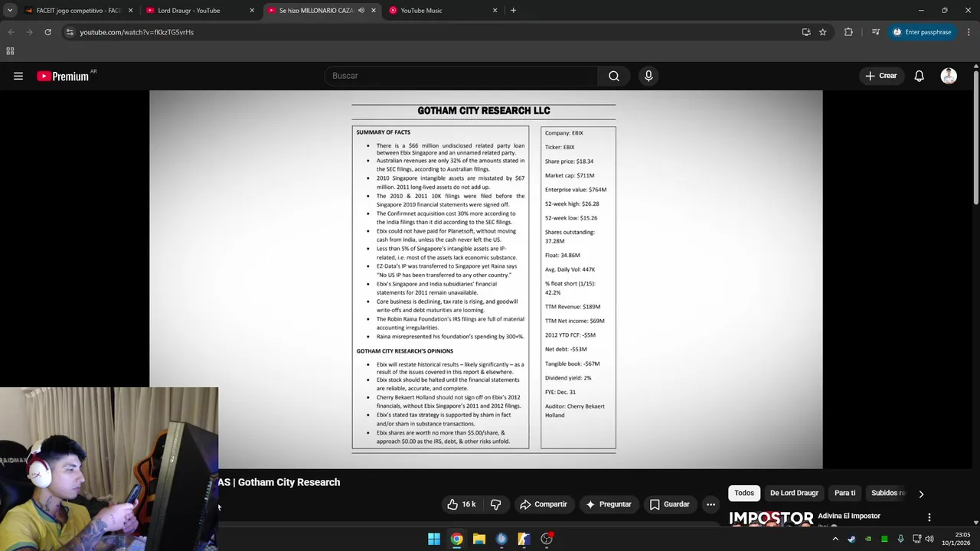980x551 pixels.
Task: Select the Para ti chip
Action: tap(844, 493)
